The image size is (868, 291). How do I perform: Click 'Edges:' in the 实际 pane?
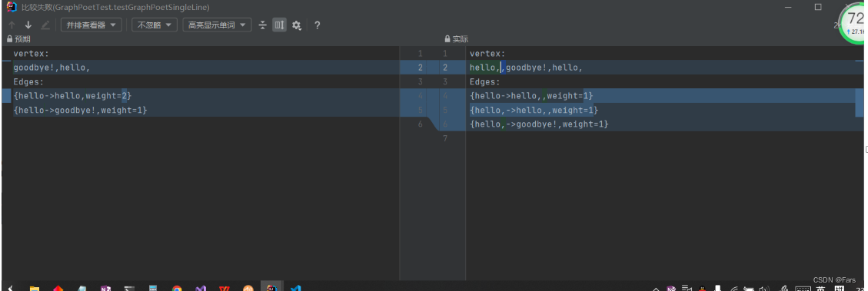click(485, 82)
